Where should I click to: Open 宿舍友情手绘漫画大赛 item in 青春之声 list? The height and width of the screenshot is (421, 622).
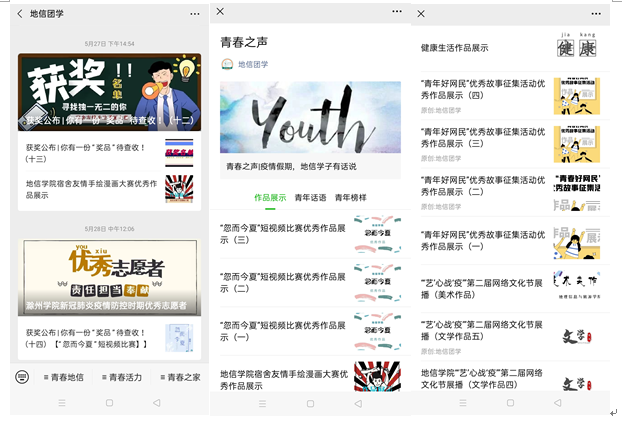point(310,377)
